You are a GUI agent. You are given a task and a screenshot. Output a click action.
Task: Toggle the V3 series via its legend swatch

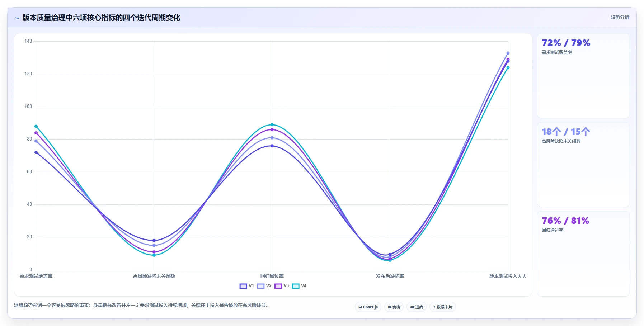tap(278, 286)
